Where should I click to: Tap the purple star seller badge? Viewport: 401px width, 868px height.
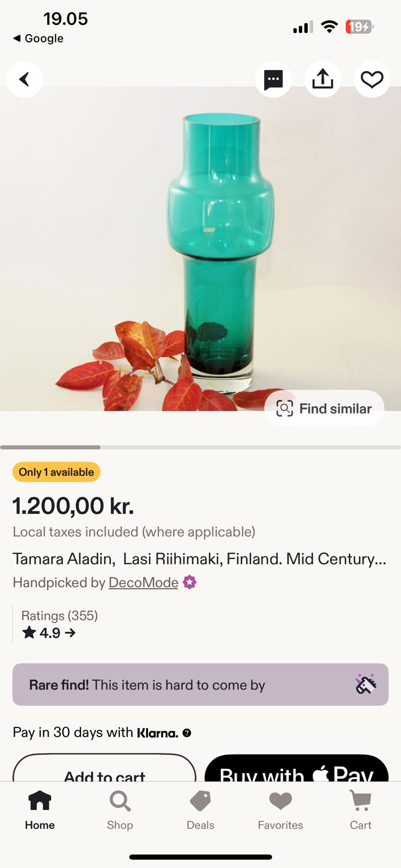click(189, 583)
